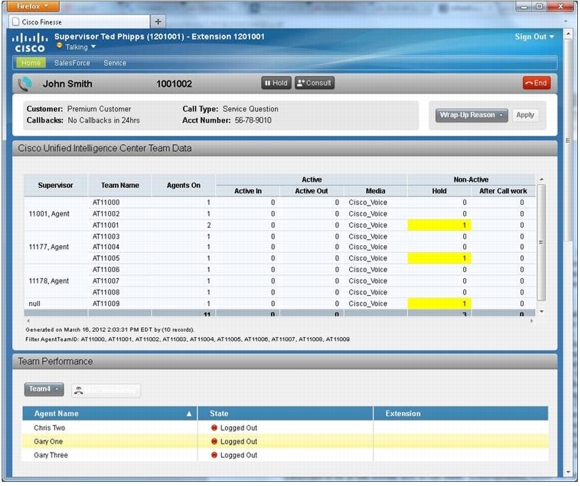Click the Active Out column header
The width and height of the screenshot is (580, 486).
coord(311,191)
